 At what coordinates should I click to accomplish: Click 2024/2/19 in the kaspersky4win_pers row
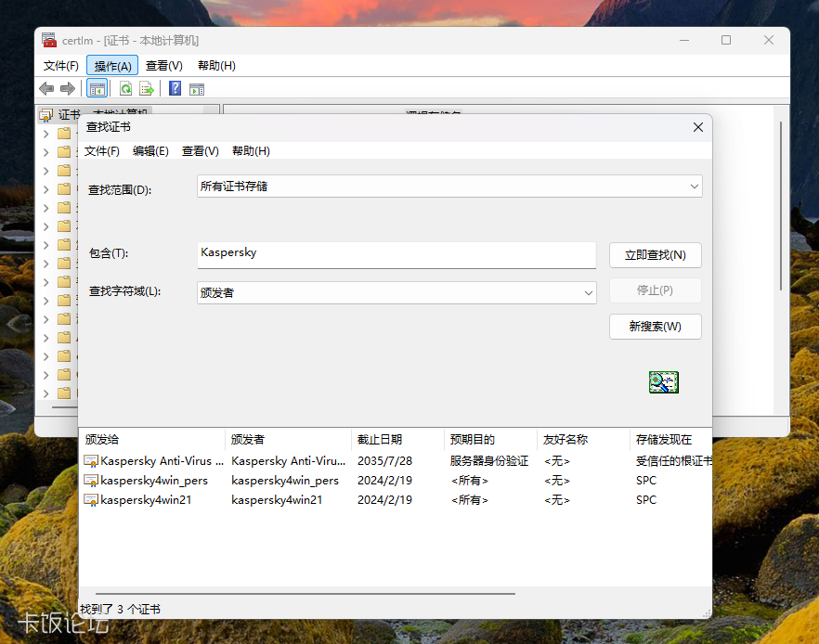click(x=385, y=481)
